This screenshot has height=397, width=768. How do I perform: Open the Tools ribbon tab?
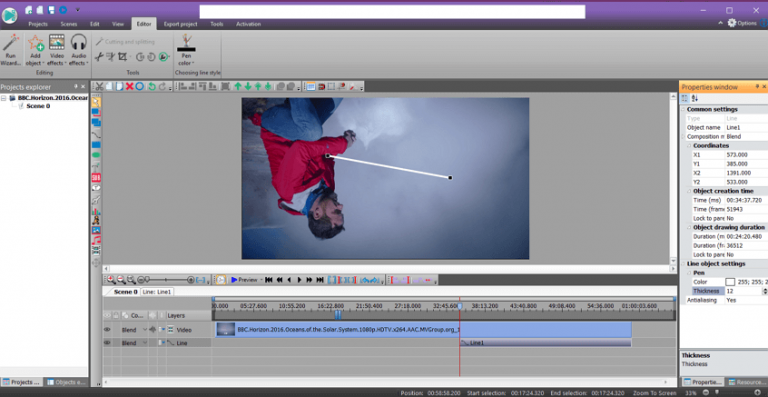coord(217,24)
